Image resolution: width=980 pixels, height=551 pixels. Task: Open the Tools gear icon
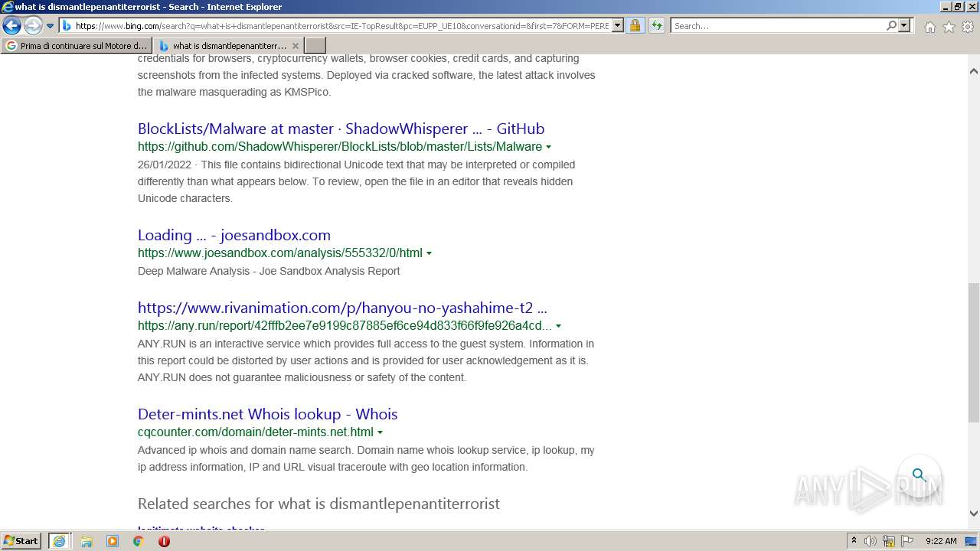(968, 27)
